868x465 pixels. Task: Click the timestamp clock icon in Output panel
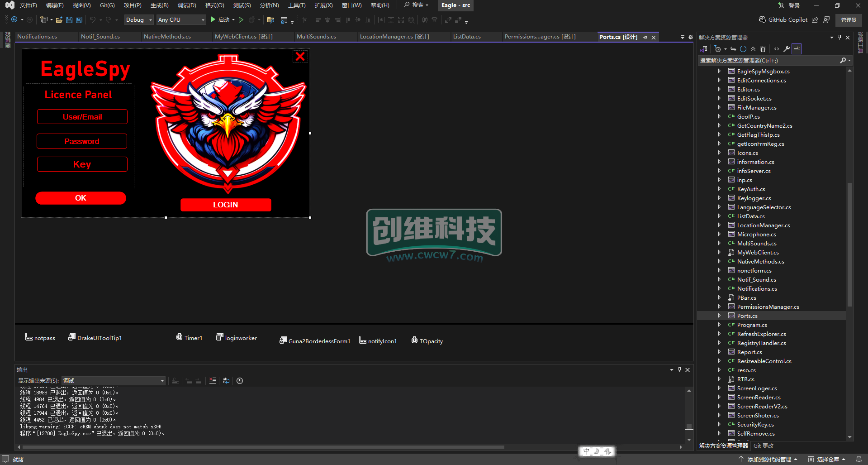(x=240, y=381)
